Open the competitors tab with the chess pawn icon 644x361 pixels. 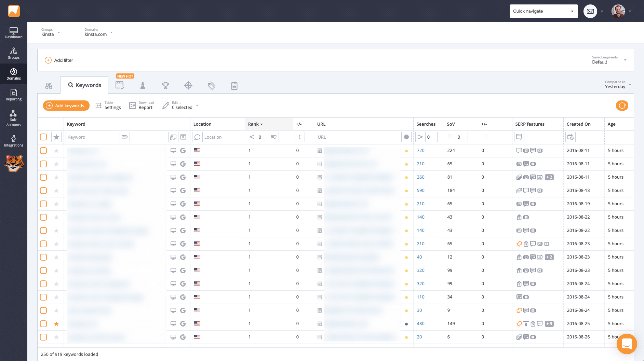143,85
